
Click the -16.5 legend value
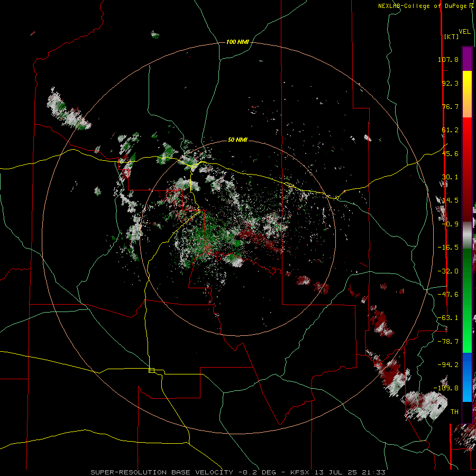(448, 248)
